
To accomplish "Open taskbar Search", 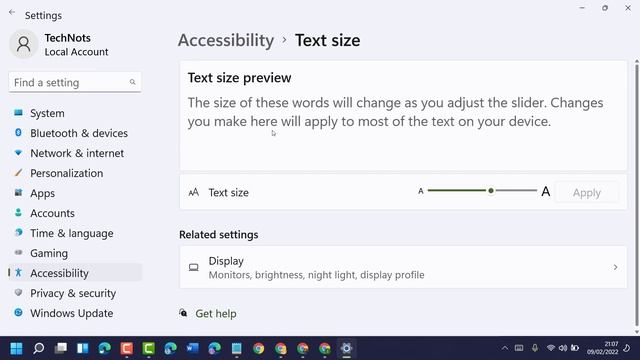I will pos(39,348).
